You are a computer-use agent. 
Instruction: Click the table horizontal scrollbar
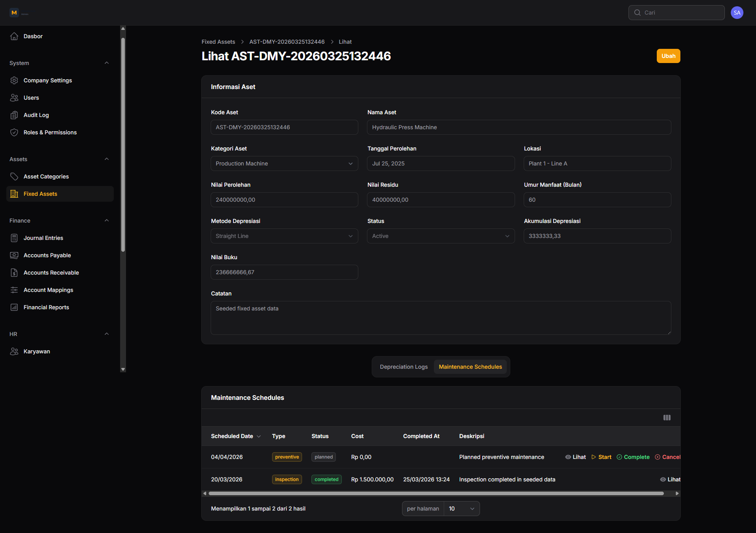(436, 493)
